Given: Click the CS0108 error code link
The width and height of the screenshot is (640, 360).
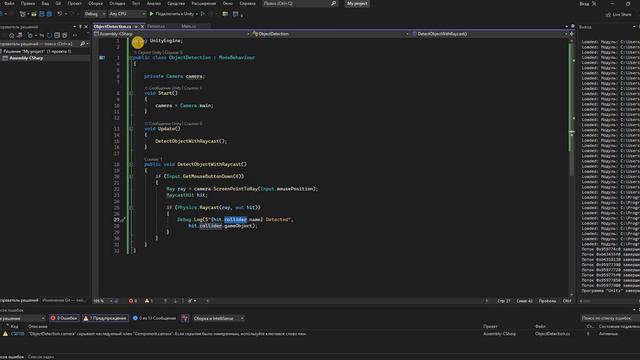Looking at the screenshot, I should (18, 333).
